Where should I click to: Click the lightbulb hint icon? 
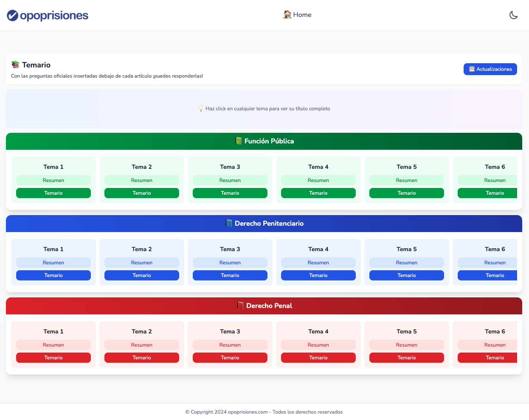tap(201, 109)
